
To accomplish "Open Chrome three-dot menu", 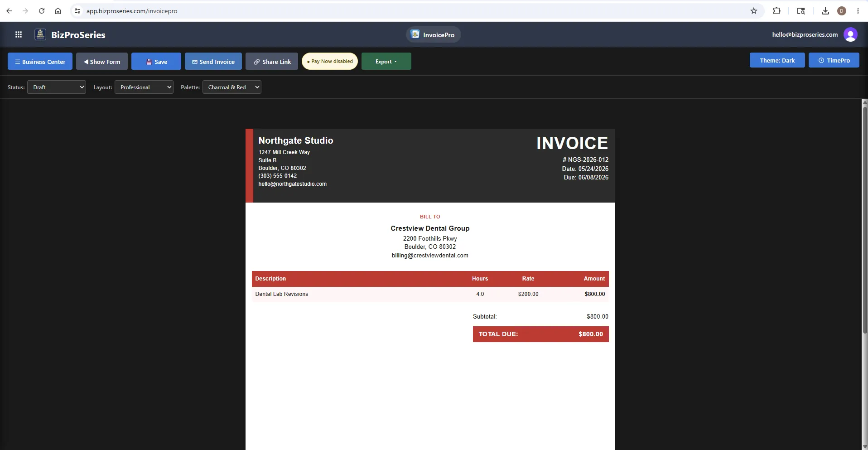I will pyautogui.click(x=858, y=11).
